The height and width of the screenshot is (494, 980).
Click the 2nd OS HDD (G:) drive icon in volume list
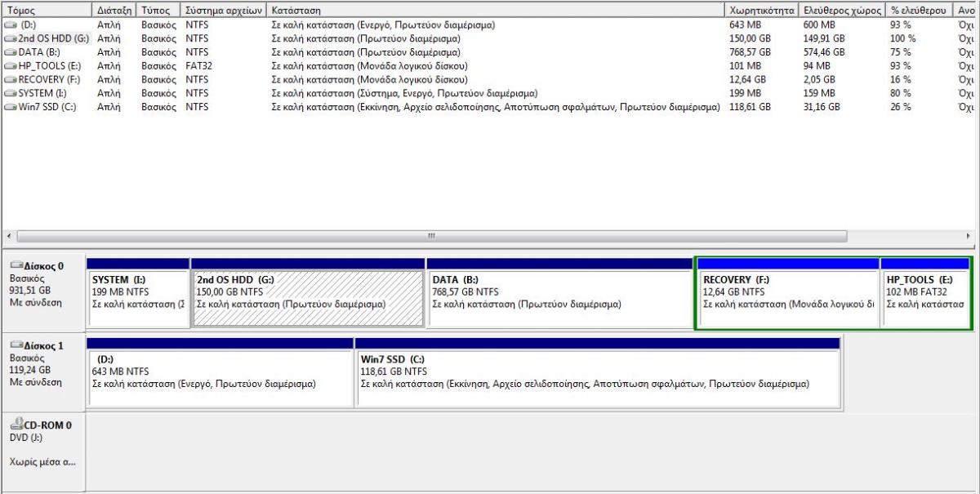(10, 38)
